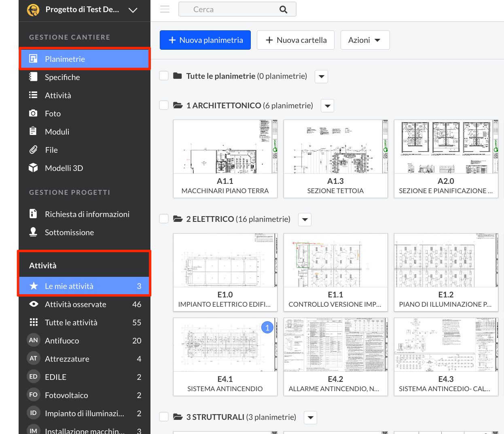Open 1 ARCHITETTONICO folder dropdown arrow
The image size is (504, 434).
pyautogui.click(x=327, y=106)
